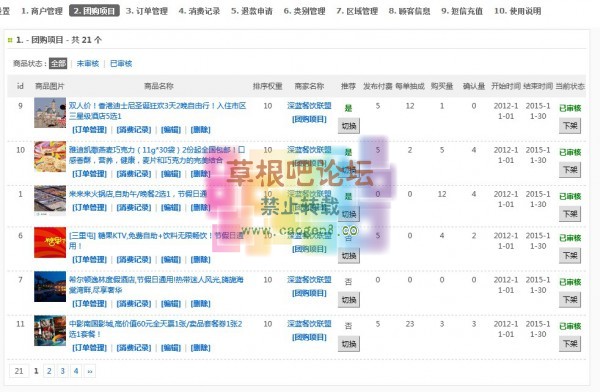Open [消费记录] for id 6 row
The image size is (600, 392).
point(134,260)
